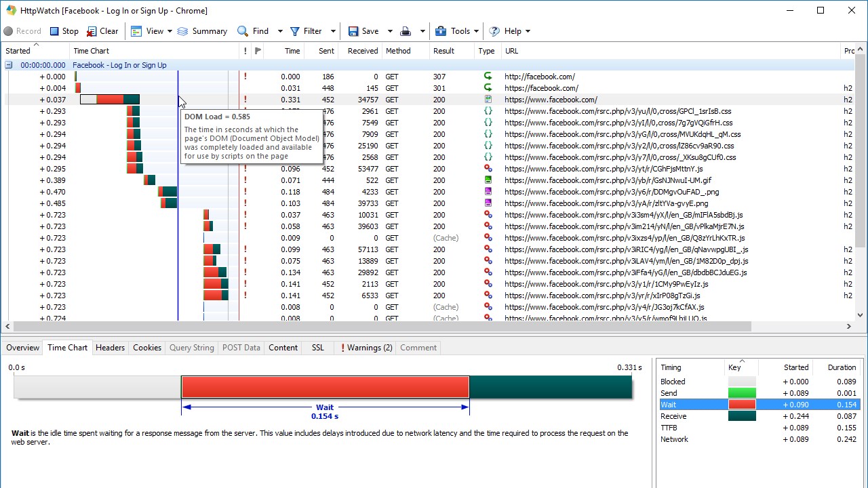Click the teal Receive key swatch

(742, 416)
